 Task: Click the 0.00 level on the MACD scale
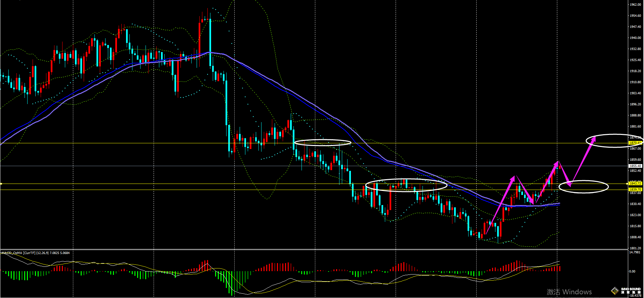[632, 271]
